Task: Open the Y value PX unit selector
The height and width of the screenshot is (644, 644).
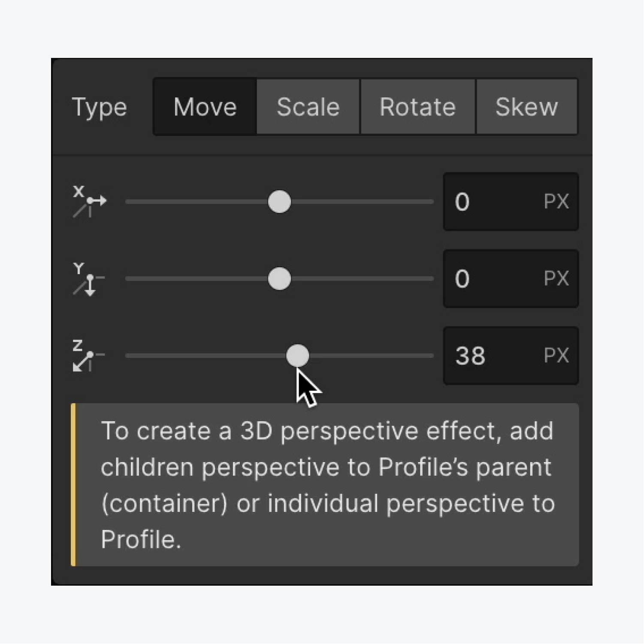Action: click(x=556, y=279)
